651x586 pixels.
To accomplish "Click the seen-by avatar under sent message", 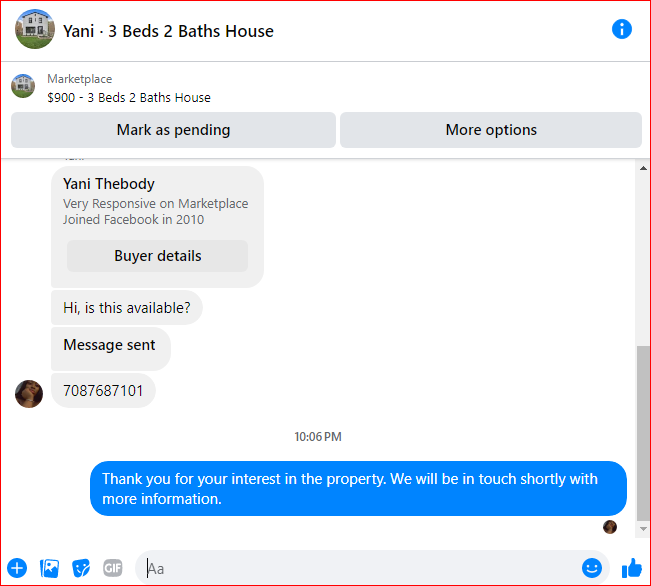I will tap(610, 527).
